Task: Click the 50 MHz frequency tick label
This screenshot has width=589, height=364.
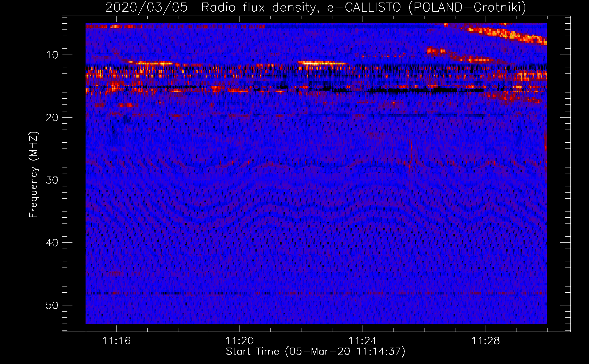Action: pos(52,305)
